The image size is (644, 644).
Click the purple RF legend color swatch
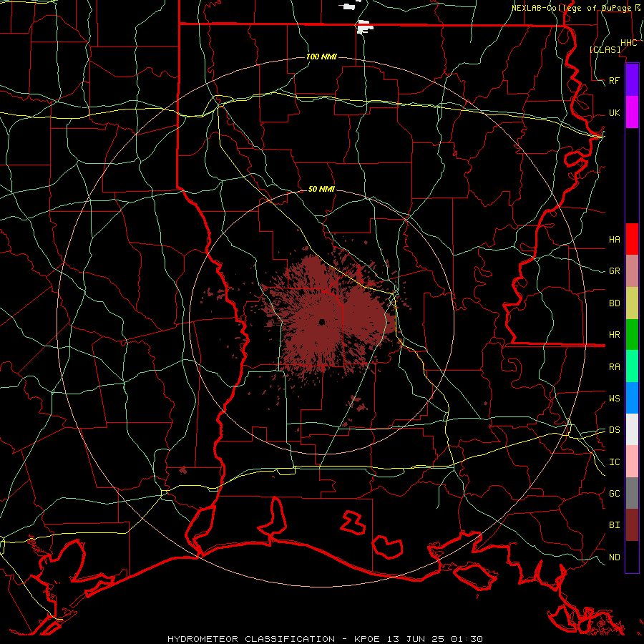coord(632,80)
